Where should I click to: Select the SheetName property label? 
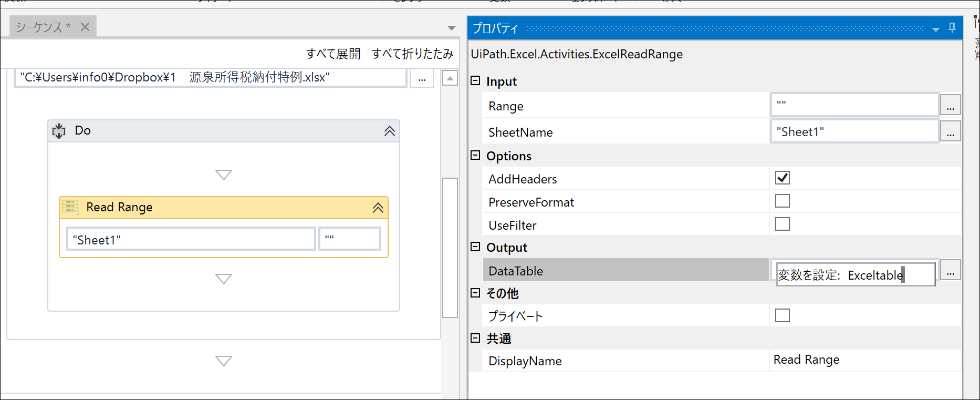pos(520,132)
